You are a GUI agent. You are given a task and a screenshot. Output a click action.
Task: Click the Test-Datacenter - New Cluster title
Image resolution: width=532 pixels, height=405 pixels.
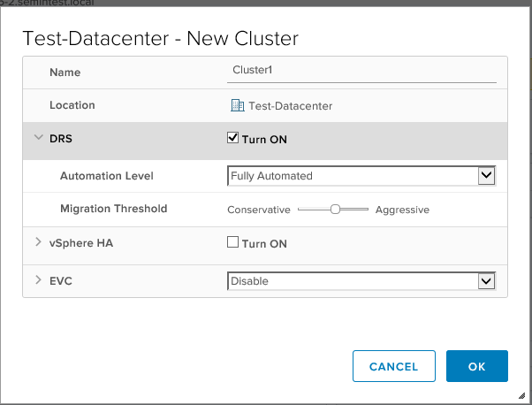pos(160,38)
